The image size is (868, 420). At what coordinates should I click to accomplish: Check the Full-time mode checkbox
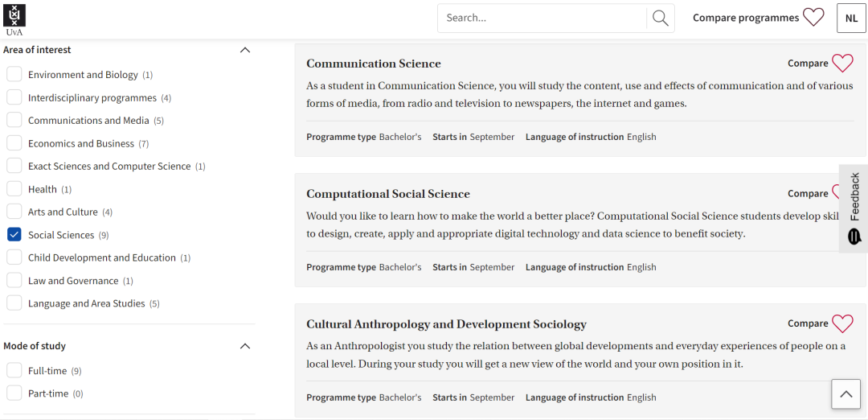coord(14,371)
